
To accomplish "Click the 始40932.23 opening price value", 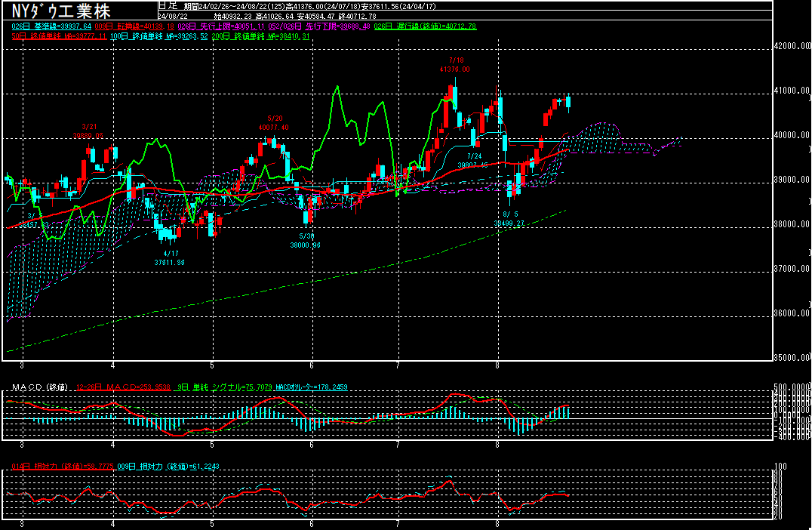I will click(x=233, y=17).
